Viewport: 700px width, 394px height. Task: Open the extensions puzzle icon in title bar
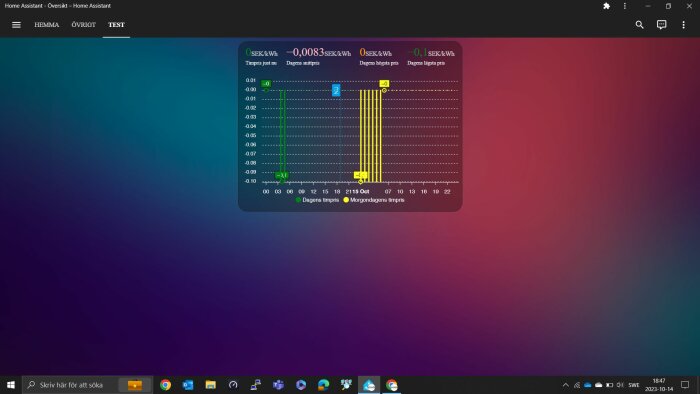[606, 6]
